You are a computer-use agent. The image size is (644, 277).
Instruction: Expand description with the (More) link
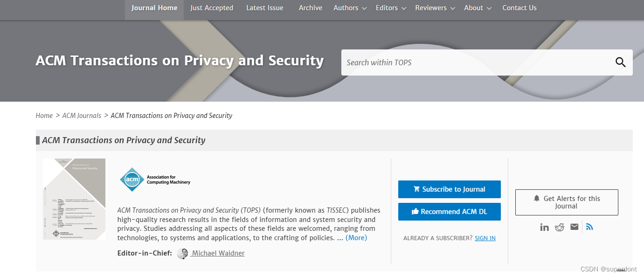coord(356,237)
